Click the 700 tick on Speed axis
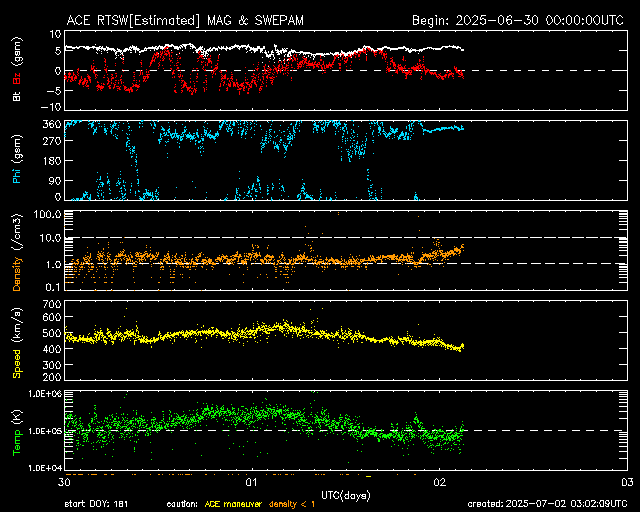The height and width of the screenshot is (512, 640). [52, 304]
